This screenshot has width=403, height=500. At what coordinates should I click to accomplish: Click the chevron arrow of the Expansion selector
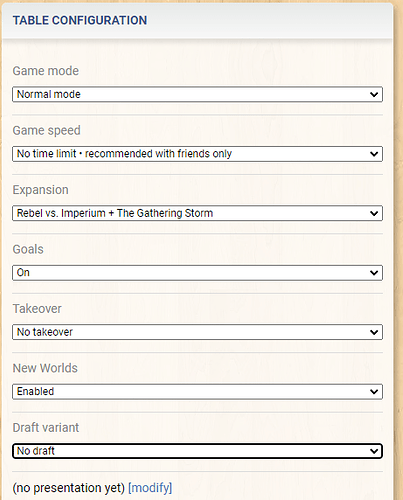click(374, 213)
